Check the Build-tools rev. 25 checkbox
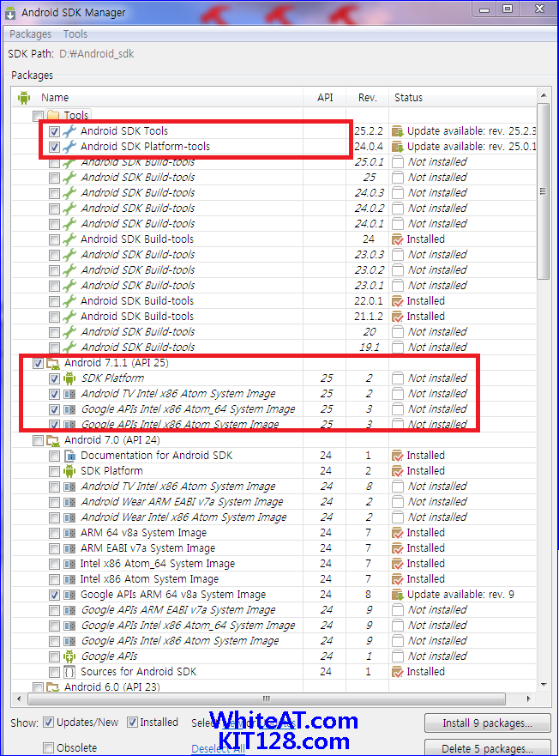This screenshot has height=756, width=559. (x=55, y=178)
